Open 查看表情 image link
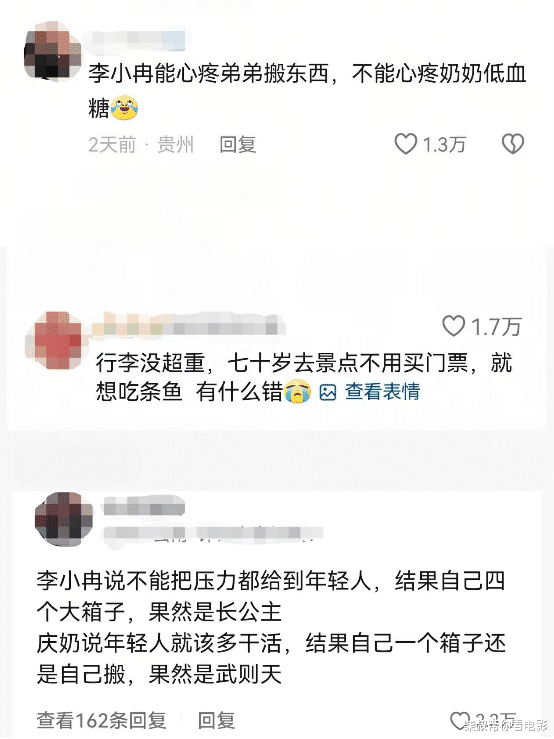 (382, 392)
